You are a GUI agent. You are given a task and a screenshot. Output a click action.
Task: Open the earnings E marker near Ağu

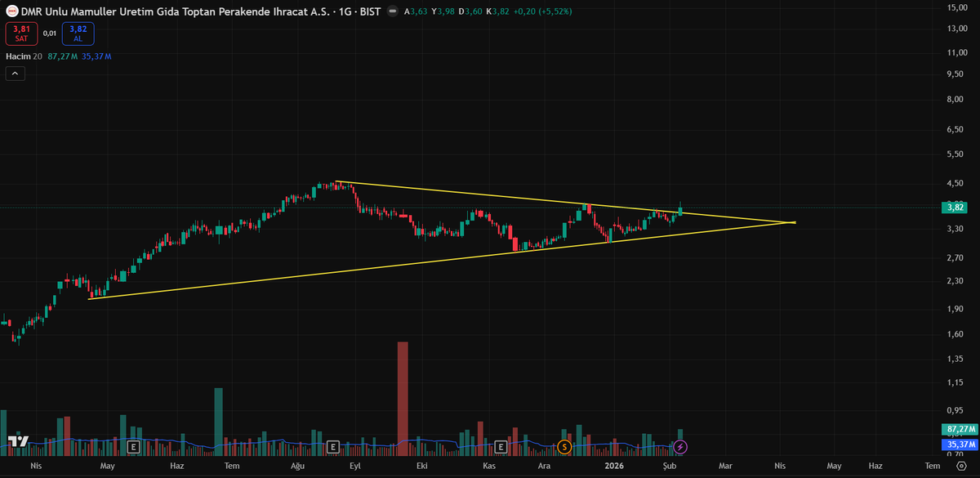click(x=332, y=447)
